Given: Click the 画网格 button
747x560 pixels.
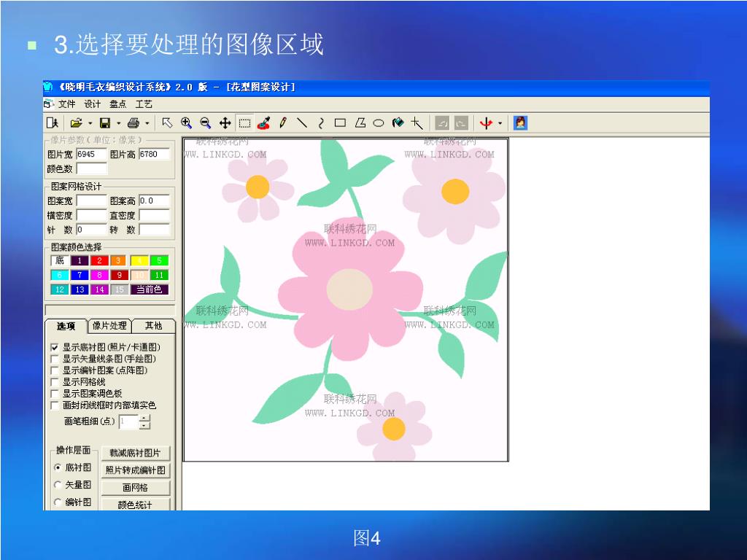Looking at the screenshot, I should click(135, 488).
